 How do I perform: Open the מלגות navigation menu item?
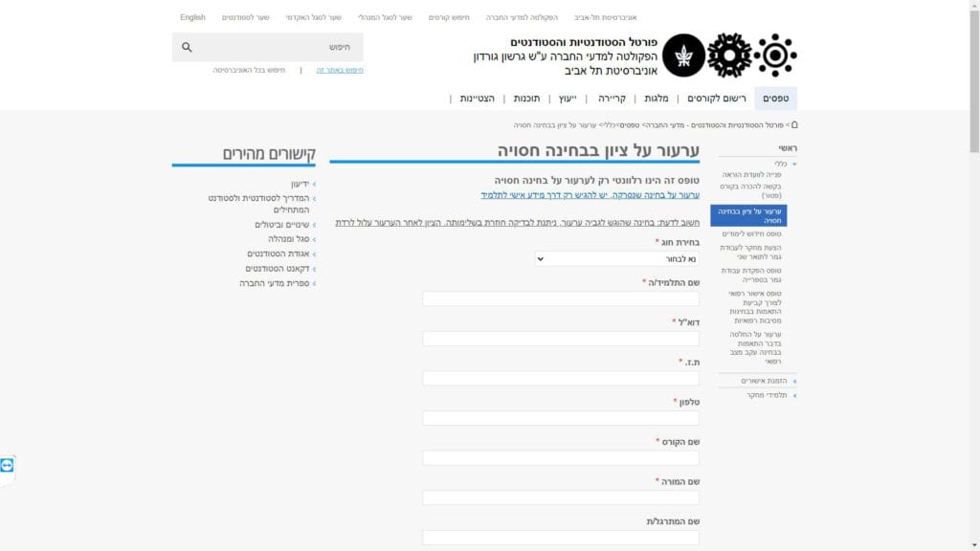coord(657,99)
